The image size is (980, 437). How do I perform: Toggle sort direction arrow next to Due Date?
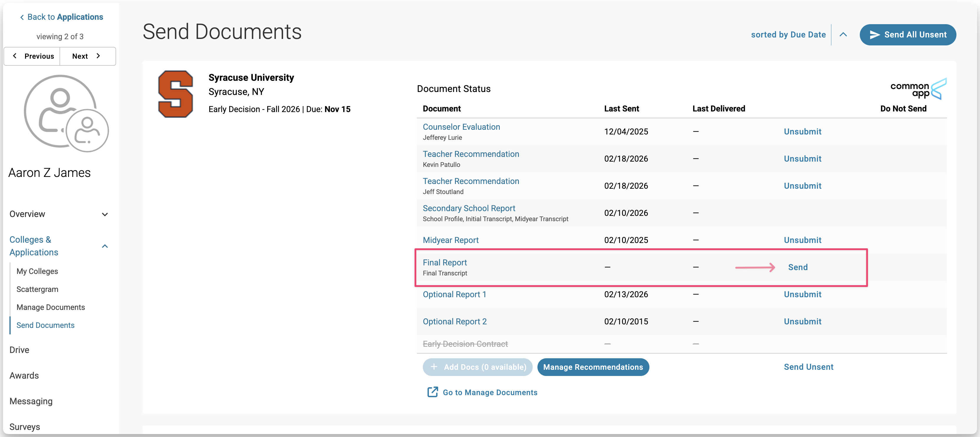(843, 34)
